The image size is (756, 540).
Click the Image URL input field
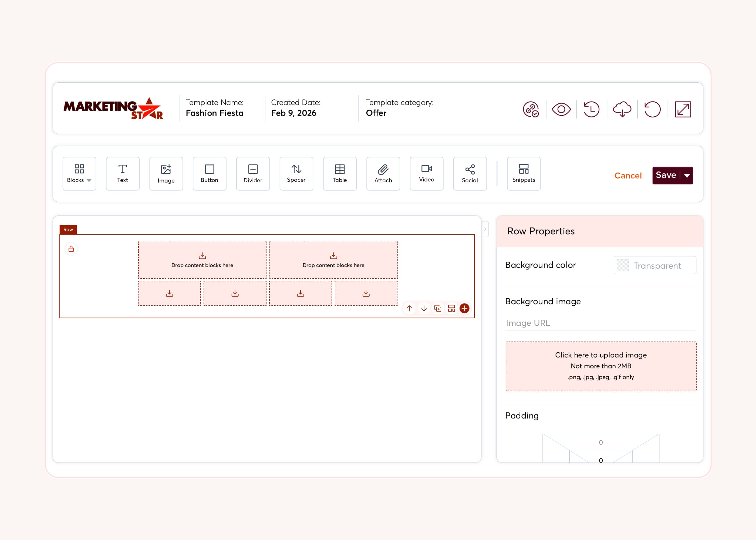tap(600, 323)
